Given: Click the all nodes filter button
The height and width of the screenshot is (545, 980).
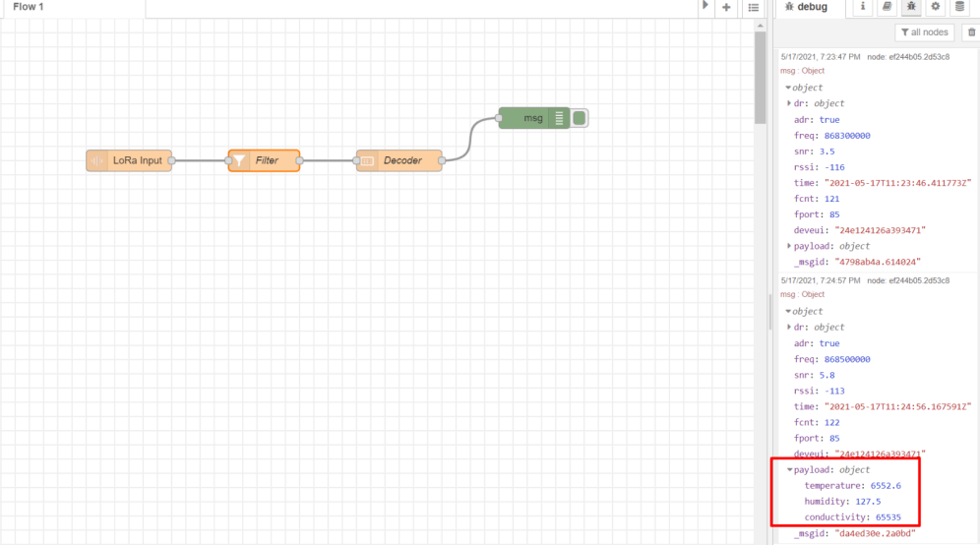Looking at the screenshot, I should tap(924, 32).
